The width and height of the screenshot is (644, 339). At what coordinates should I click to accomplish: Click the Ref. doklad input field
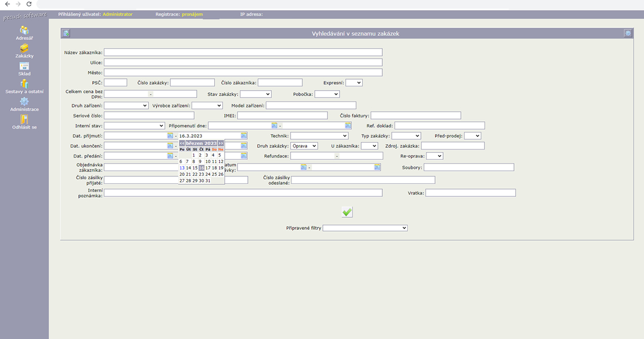(440, 126)
